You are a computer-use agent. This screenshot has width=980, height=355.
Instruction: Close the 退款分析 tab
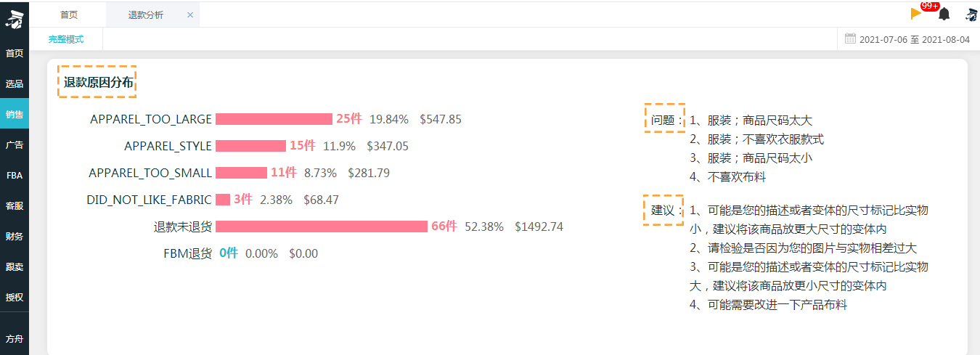(190, 15)
